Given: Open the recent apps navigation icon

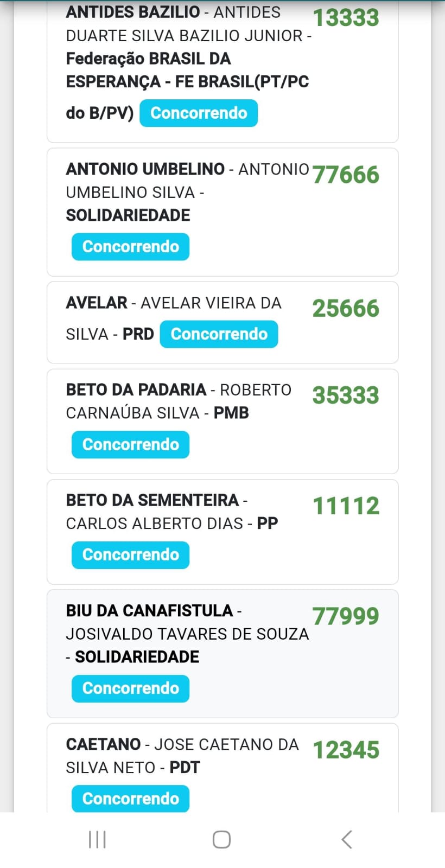Looking at the screenshot, I should (97, 839).
